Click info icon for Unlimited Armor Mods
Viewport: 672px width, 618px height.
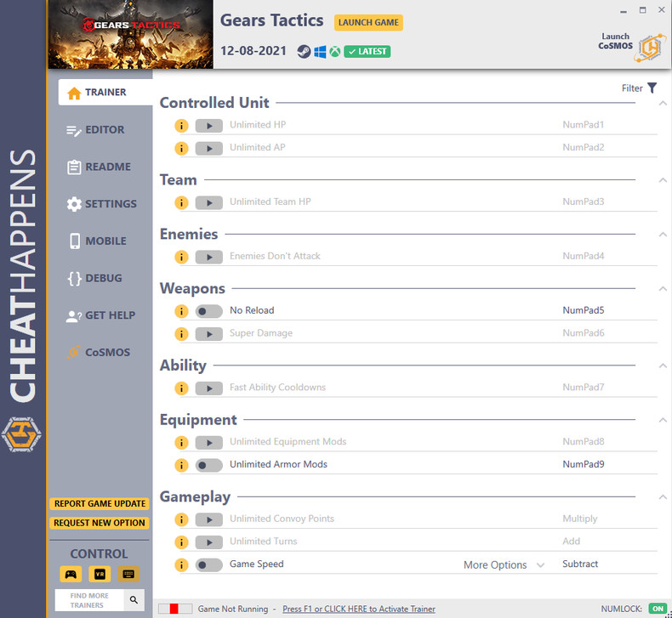[181, 465]
